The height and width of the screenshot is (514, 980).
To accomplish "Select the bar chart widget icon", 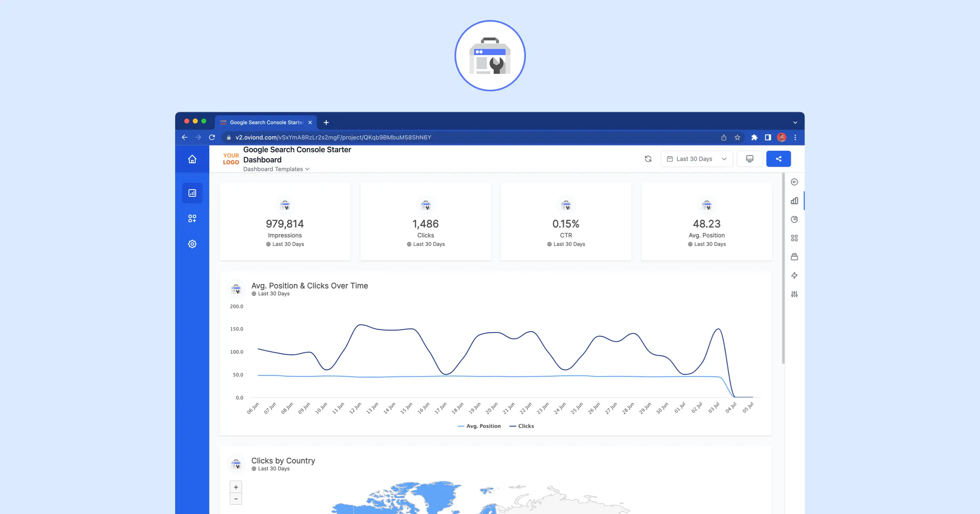I will 794,201.
